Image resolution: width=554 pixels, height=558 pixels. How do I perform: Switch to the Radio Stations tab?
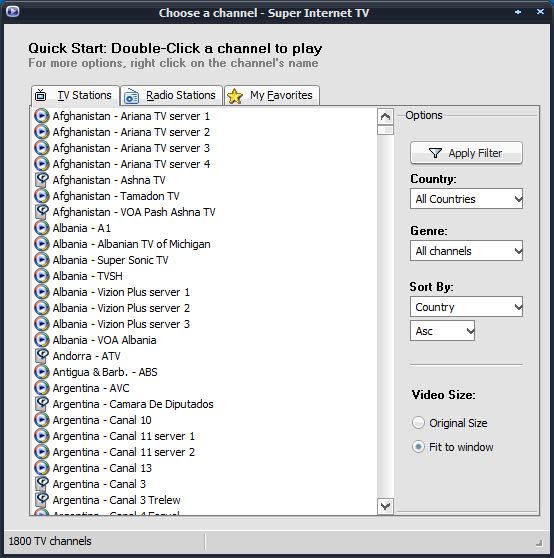172,96
